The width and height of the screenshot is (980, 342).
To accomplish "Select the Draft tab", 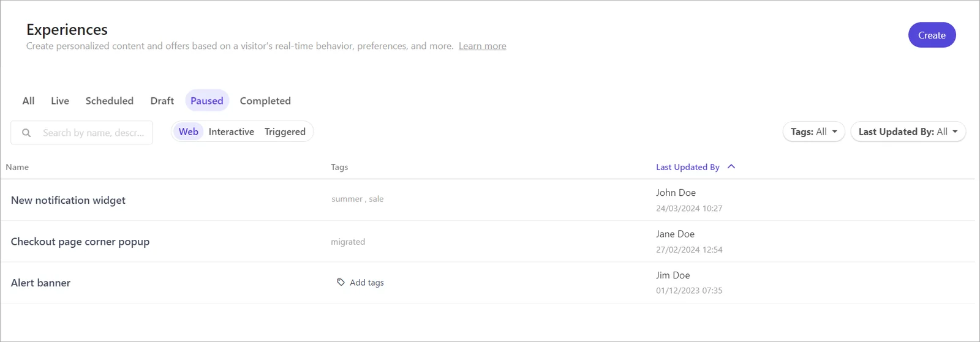I will pyautogui.click(x=162, y=101).
